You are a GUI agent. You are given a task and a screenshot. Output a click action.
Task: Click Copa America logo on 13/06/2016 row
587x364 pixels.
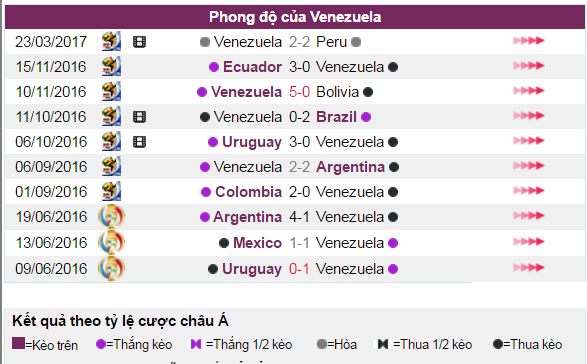click(x=111, y=242)
